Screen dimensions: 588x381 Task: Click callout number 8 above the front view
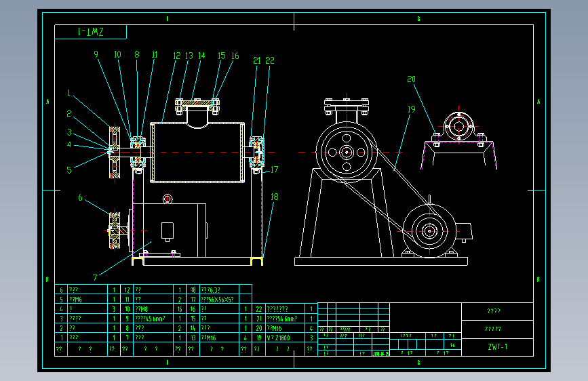click(137, 54)
